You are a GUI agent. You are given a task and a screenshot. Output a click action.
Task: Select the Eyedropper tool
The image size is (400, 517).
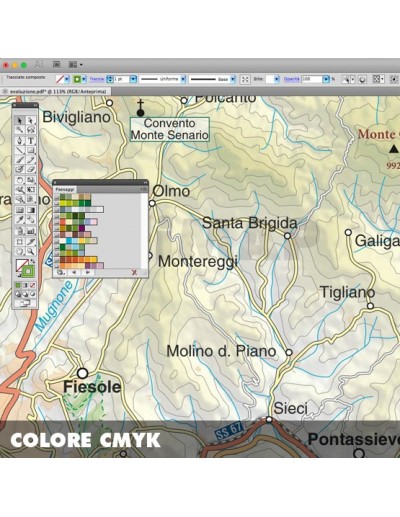tap(20, 220)
